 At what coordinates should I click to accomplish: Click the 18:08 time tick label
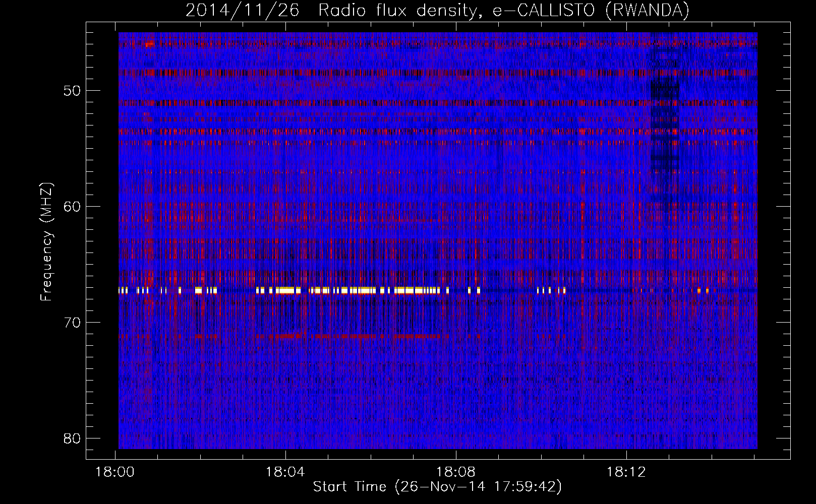(456, 472)
